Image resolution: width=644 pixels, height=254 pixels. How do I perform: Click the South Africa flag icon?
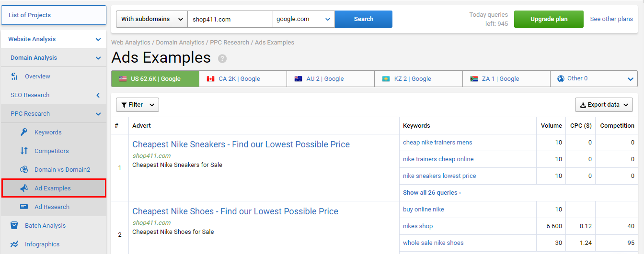(473, 79)
